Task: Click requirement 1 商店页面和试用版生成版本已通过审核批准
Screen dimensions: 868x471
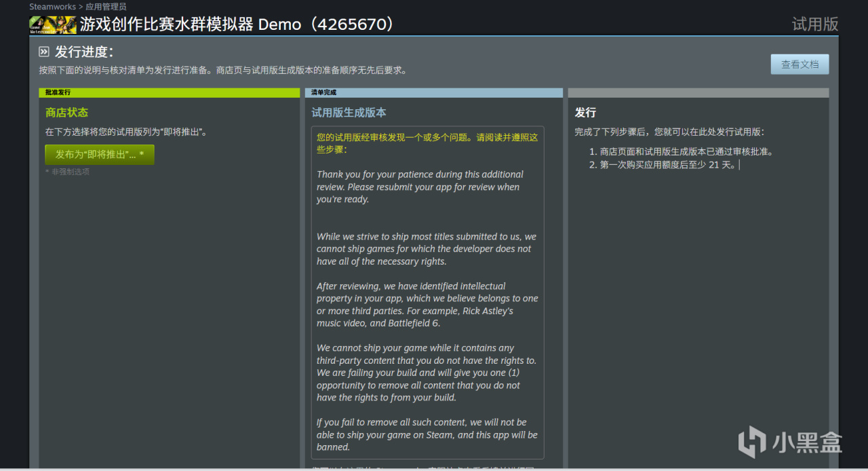Action: pos(686,152)
